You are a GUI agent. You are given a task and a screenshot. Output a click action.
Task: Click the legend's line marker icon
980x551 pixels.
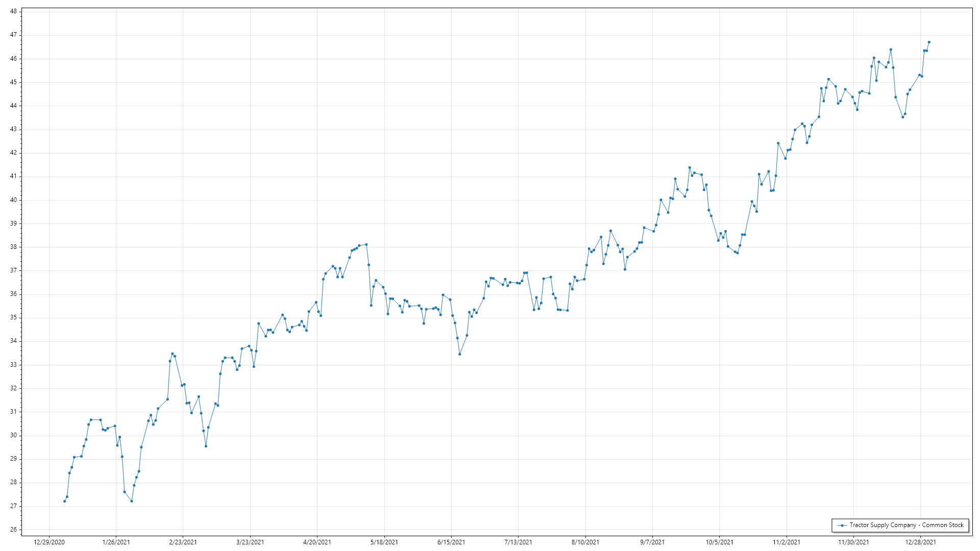(842, 525)
